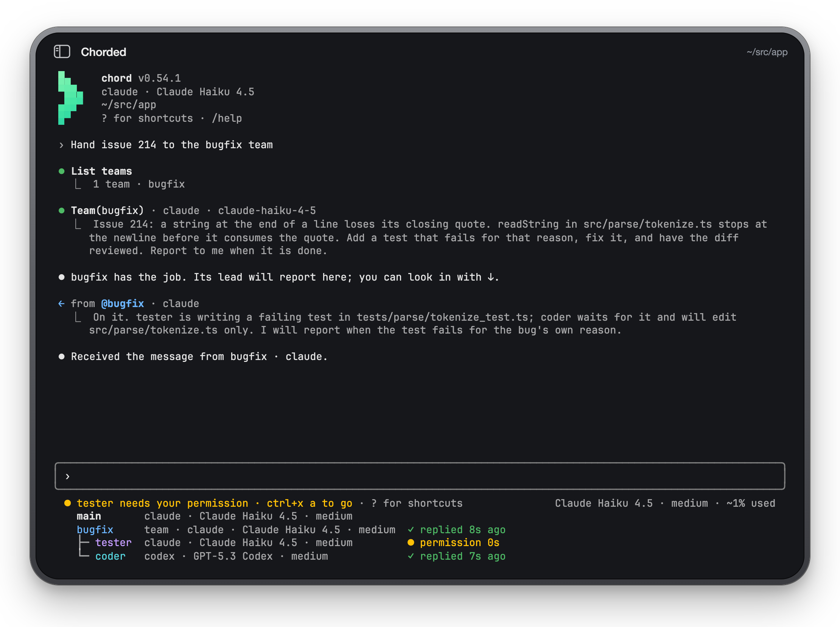Click the yellow dot beside 'permission 0s'
Image resolution: width=840 pixels, height=627 pixels.
[411, 543]
